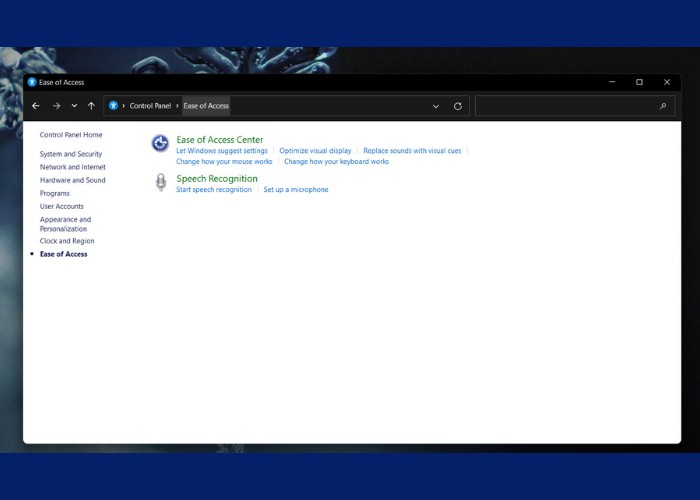Open the recent locations dropdown chevron
700x500 pixels.
pos(74,106)
